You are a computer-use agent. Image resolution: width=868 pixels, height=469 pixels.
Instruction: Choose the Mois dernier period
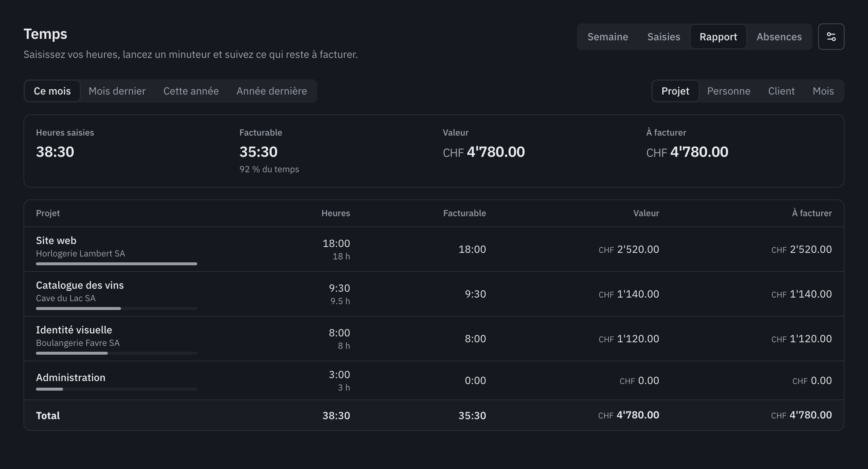tap(117, 91)
